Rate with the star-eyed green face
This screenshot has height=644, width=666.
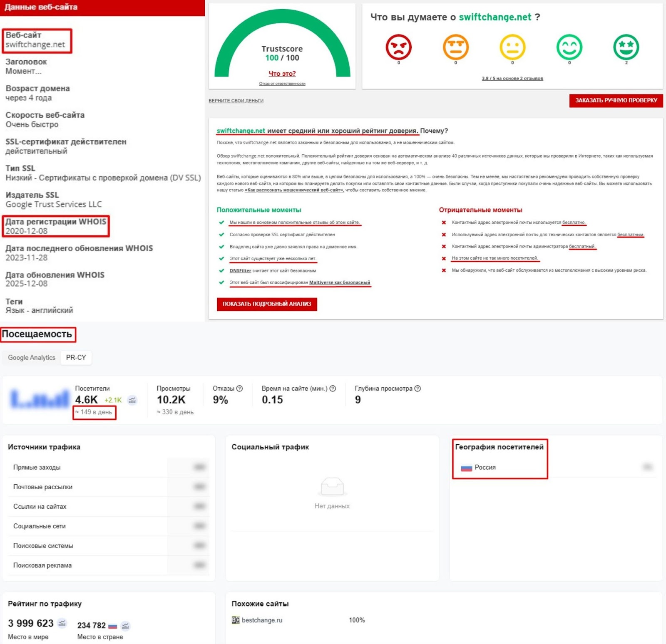[x=626, y=47]
